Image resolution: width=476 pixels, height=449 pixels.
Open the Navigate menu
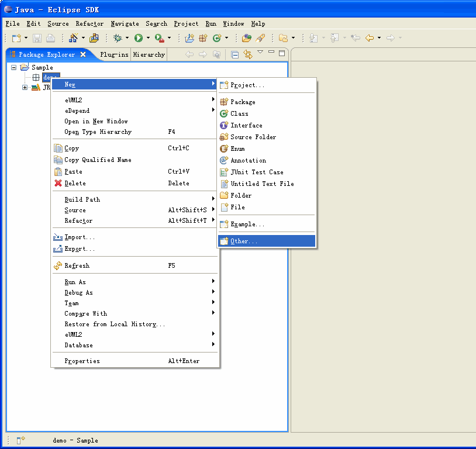(x=125, y=24)
